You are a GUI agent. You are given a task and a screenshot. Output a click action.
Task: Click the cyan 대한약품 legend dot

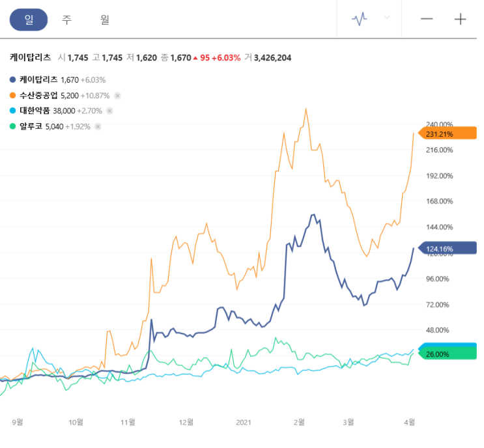[12, 111]
